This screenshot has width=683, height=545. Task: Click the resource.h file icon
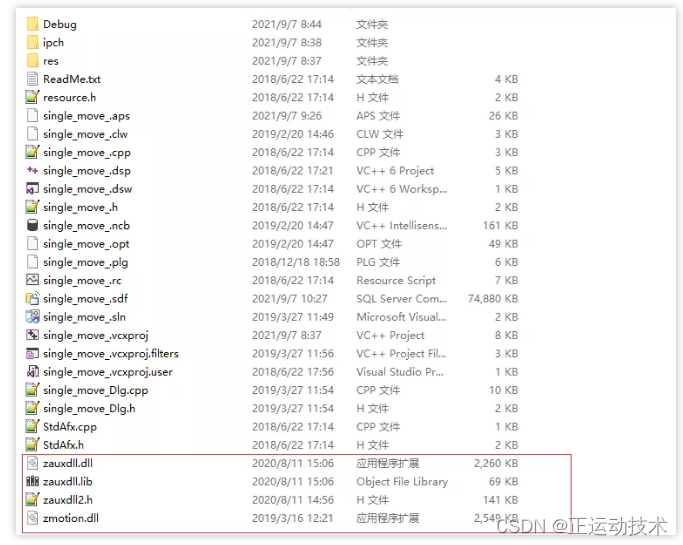point(33,97)
